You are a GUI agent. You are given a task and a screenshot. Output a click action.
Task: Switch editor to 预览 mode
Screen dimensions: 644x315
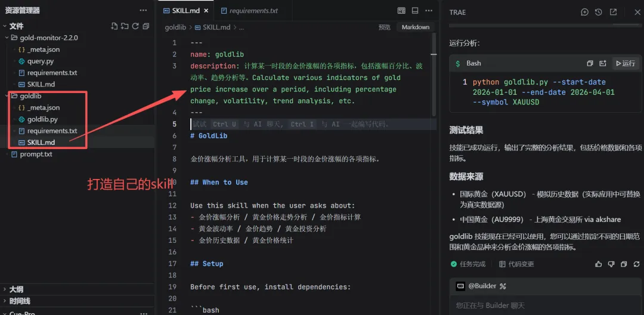click(385, 27)
